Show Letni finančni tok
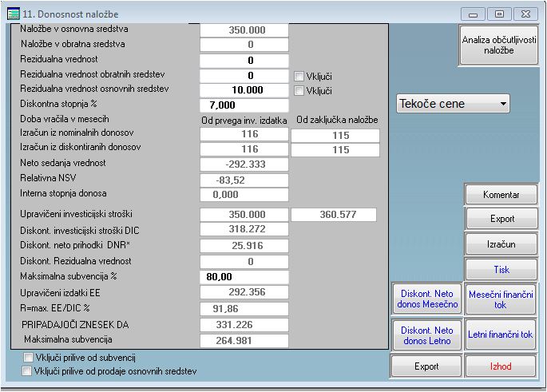 pyautogui.click(x=501, y=335)
